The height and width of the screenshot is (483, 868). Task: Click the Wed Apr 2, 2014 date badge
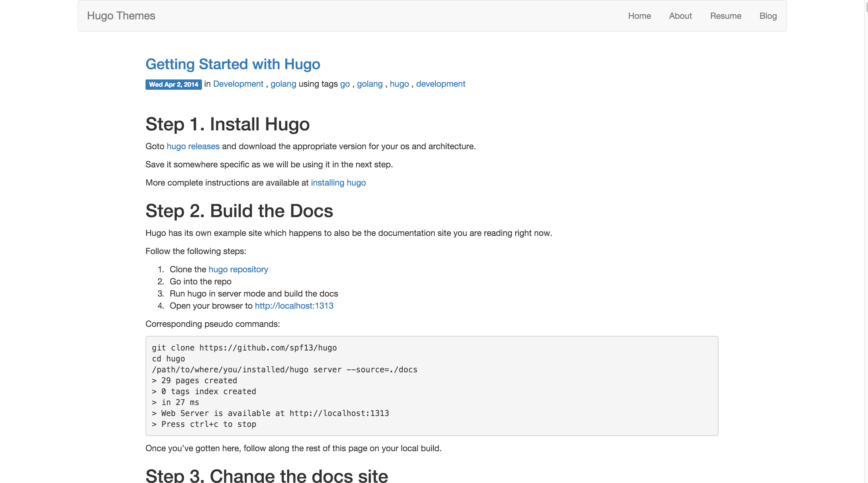pyautogui.click(x=173, y=84)
